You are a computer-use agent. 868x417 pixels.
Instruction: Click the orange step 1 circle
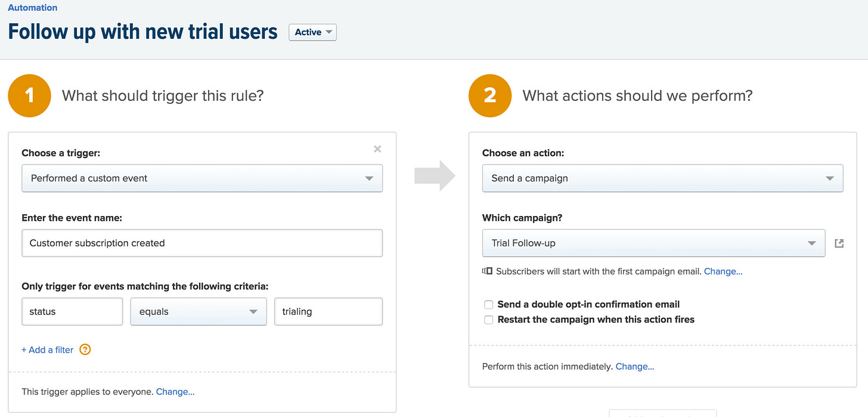[x=29, y=96]
